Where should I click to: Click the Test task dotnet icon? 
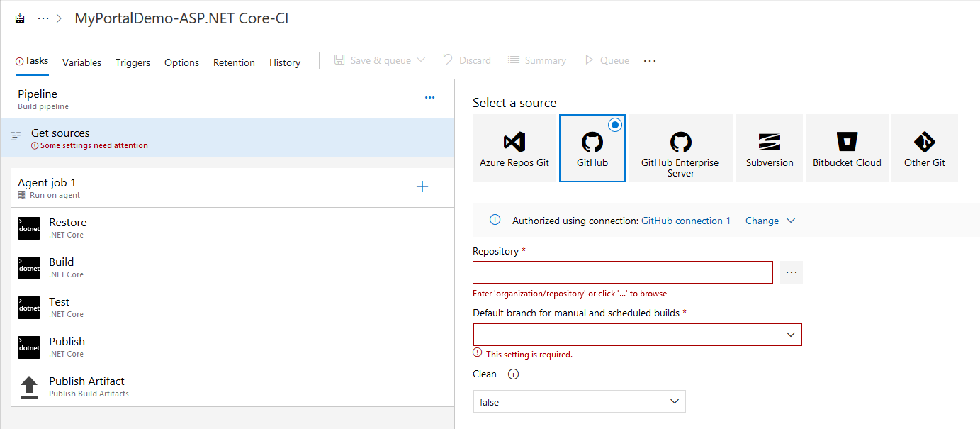(29, 307)
